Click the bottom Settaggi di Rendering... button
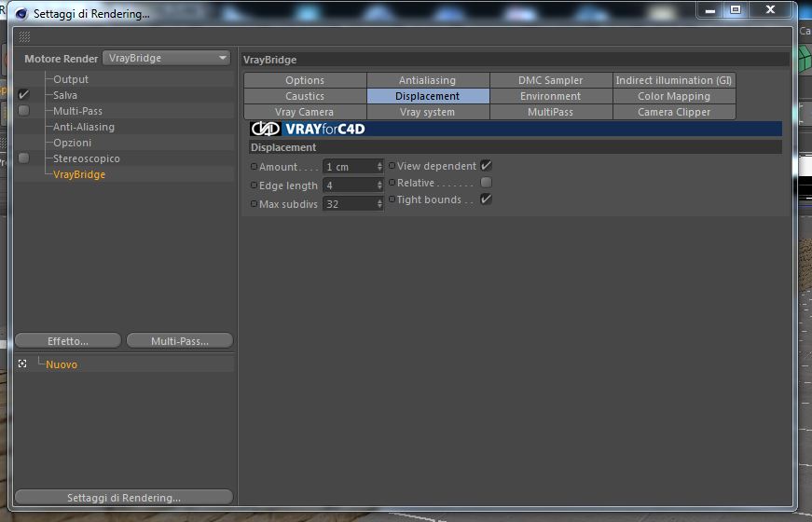This screenshot has width=812, height=522. pyautogui.click(x=124, y=497)
